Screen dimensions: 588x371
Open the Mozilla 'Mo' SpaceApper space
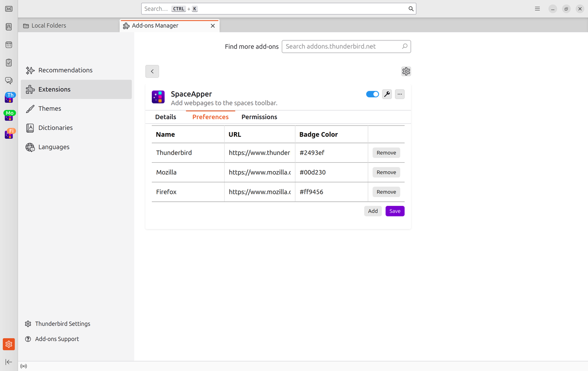click(x=9, y=116)
